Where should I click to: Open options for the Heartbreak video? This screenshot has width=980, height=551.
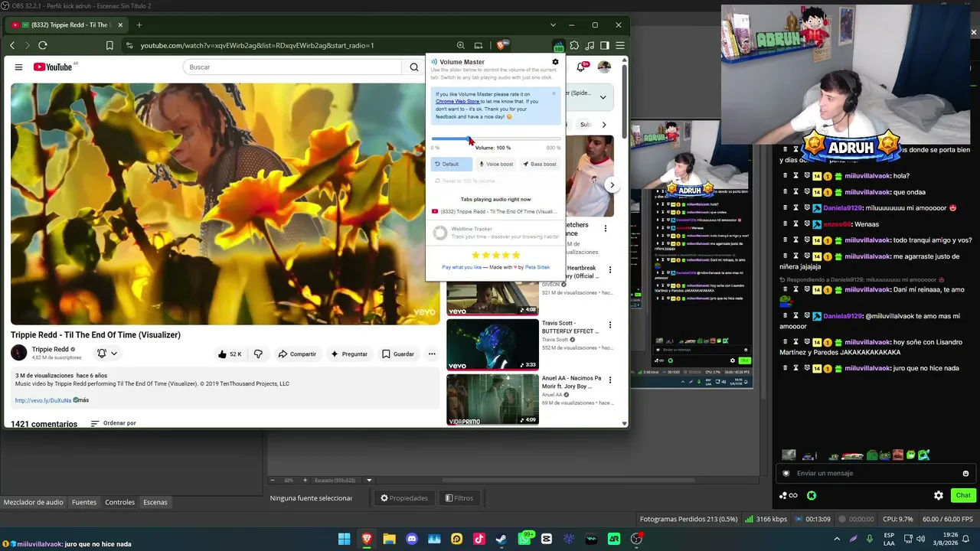pos(610,270)
